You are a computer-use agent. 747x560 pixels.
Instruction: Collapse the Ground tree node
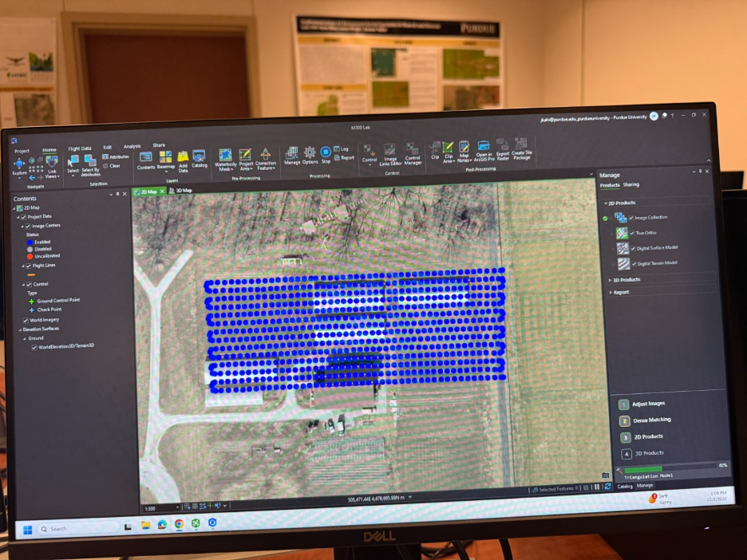click(x=25, y=338)
